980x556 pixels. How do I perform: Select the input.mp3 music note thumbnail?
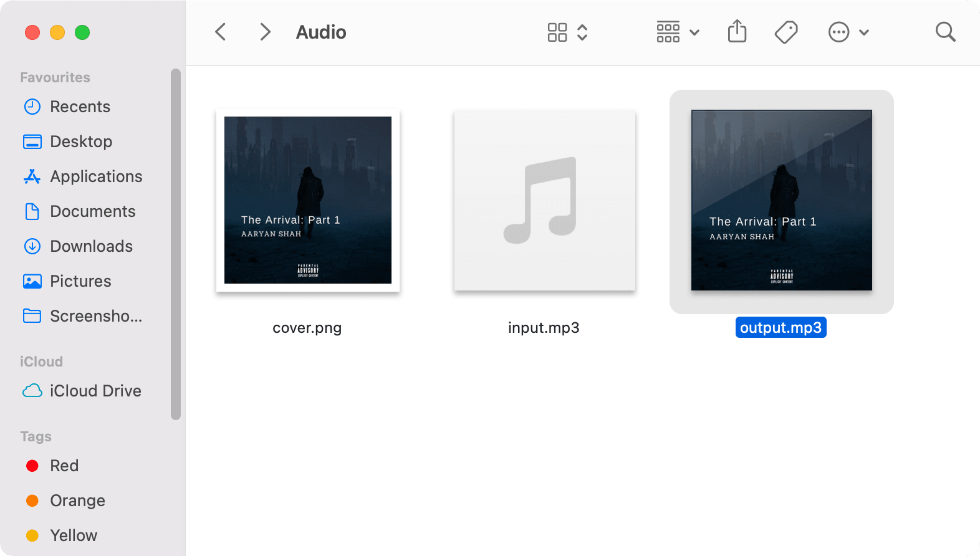click(545, 200)
